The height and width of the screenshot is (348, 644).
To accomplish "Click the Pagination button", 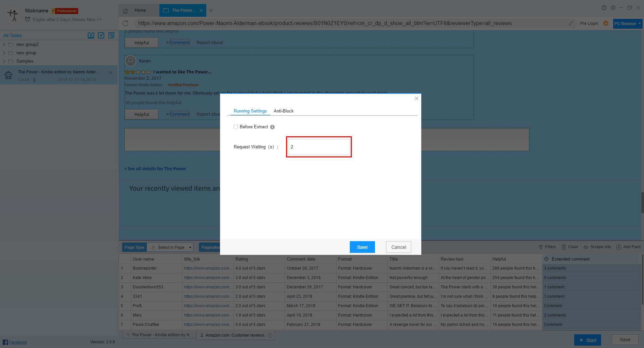I will point(210,248).
